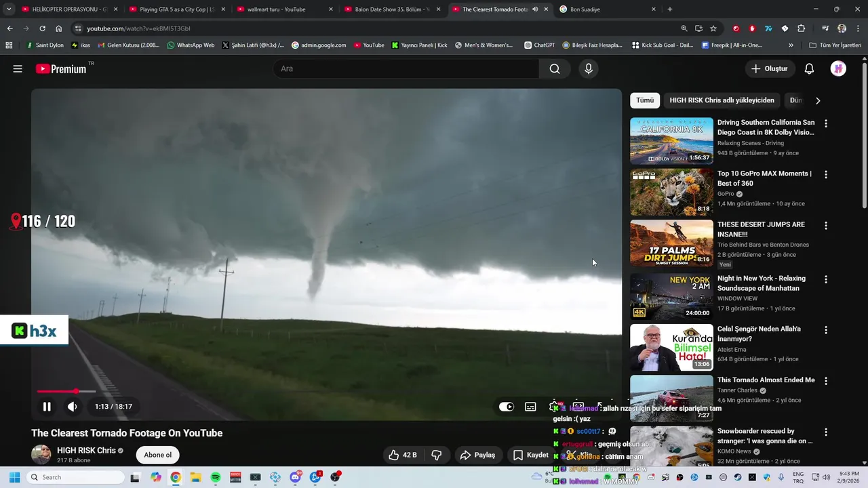Expand hidden bookmarks with double chevron
Viewport: 868px width, 488px height.
coord(791,45)
